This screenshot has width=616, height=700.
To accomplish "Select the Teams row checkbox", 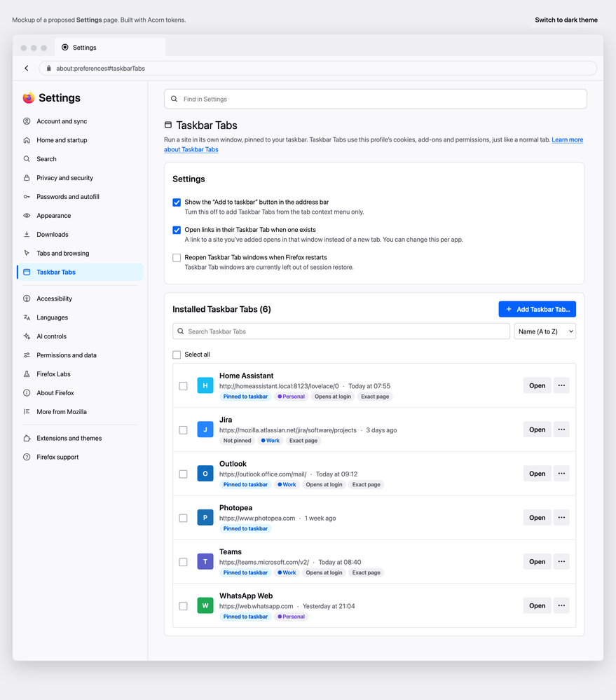I will point(183,562).
